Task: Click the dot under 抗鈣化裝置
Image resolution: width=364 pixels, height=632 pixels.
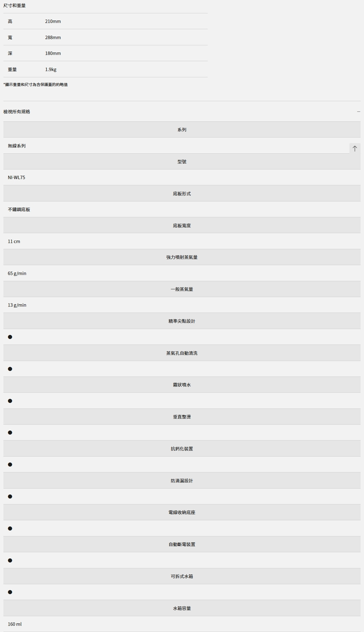Action: (x=10, y=464)
